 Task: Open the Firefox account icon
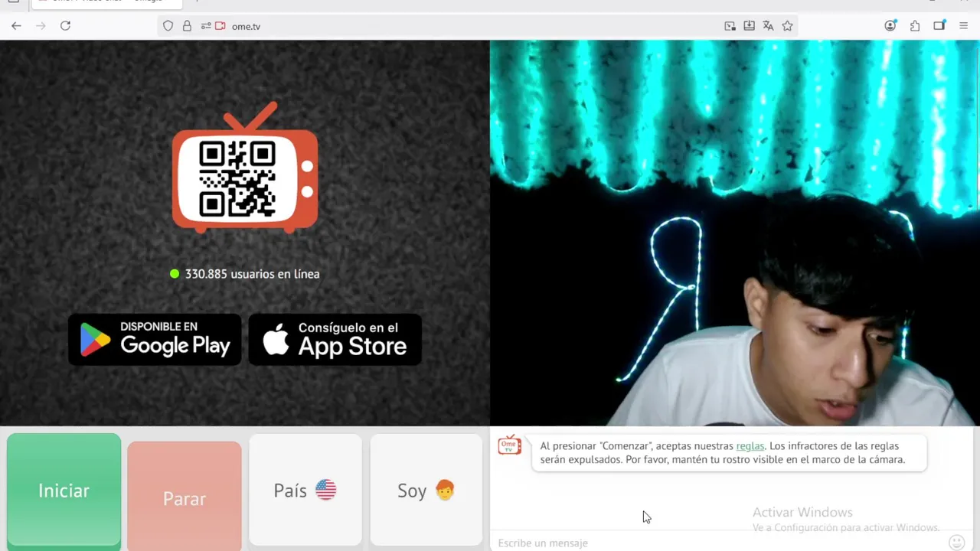click(890, 26)
